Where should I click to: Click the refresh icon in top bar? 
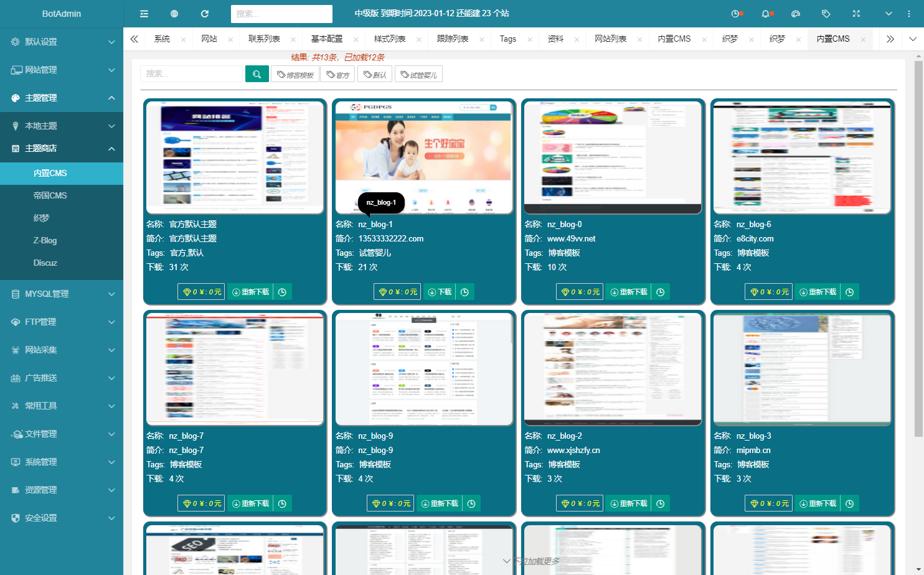[205, 14]
